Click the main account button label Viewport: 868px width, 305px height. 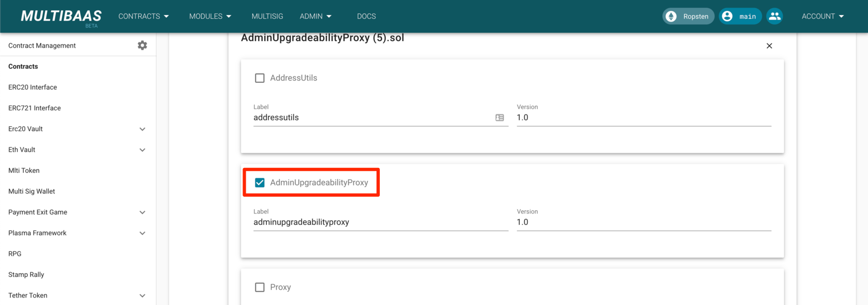point(748,16)
